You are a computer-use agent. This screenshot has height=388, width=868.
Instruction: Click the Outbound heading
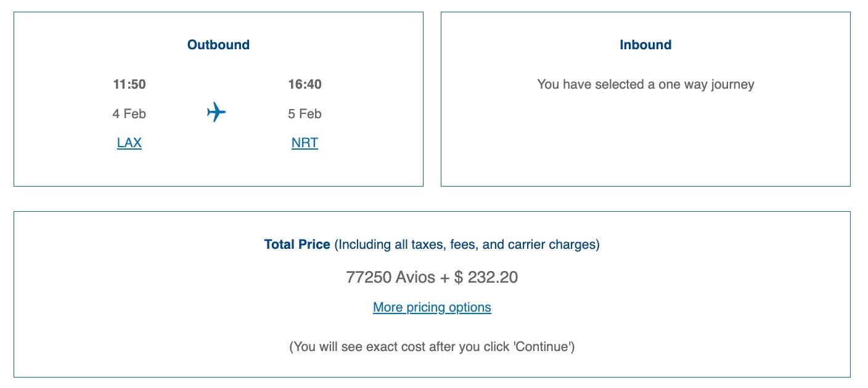(218, 45)
